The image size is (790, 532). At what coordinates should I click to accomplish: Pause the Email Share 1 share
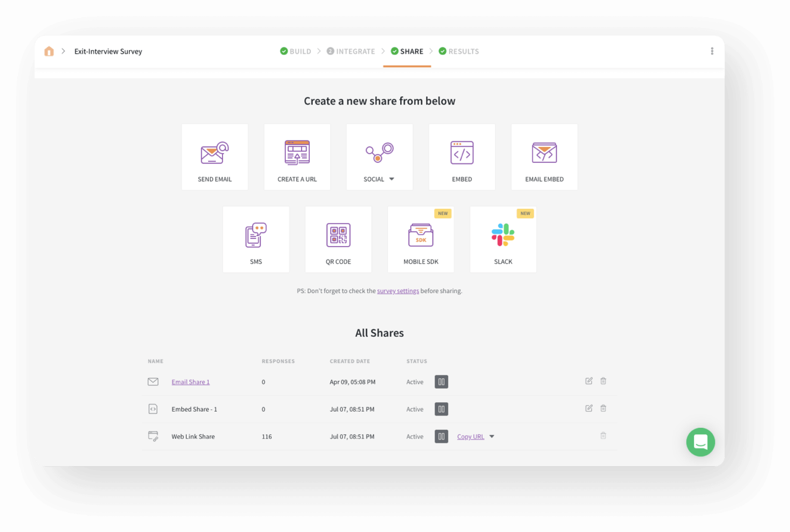pyautogui.click(x=441, y=381)
